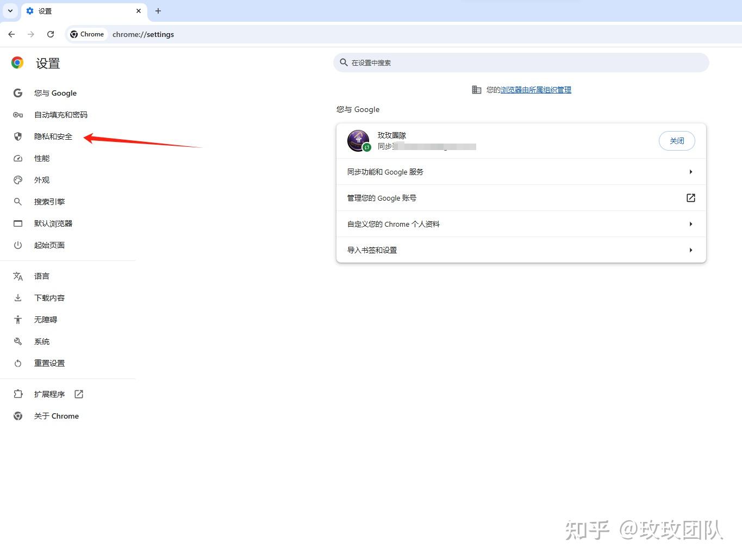Open 下载内容 via the download icon
This screenshot has width=742, height=560.
click(18, 297)
